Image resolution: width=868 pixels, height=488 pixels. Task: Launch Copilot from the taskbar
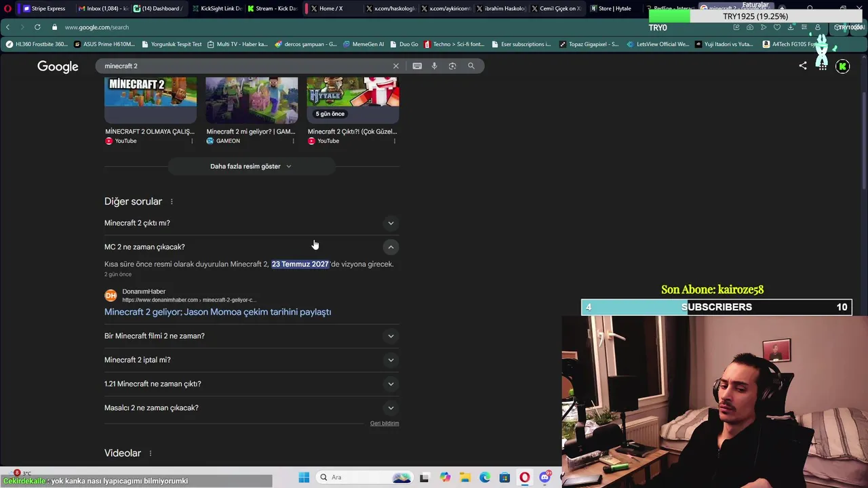(445, 477)
